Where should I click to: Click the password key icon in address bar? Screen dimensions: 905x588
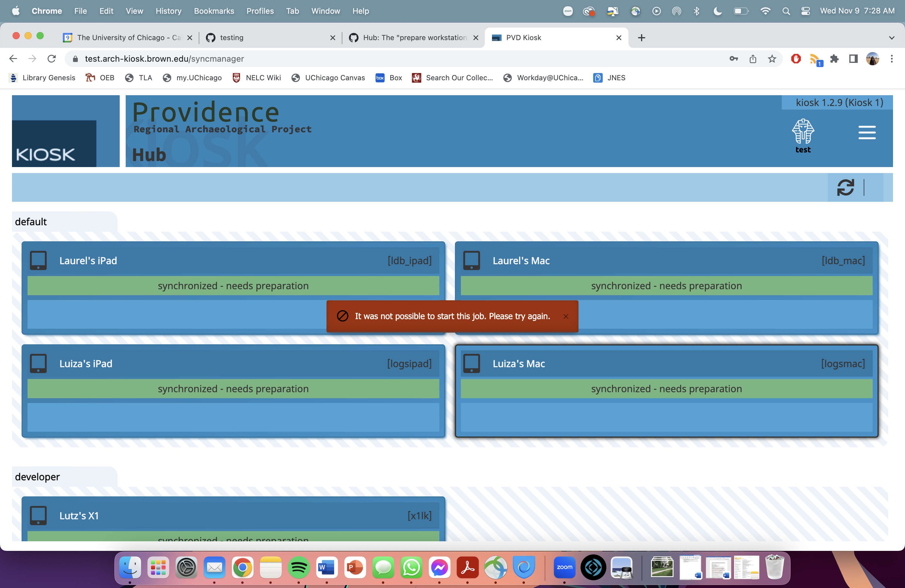pos(734,59)
